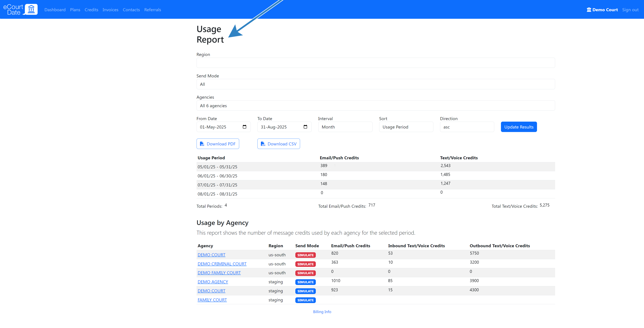Click the 1010 Email/Push value for DEMO AGENCY
The width and height of the screenshot is (644, 328).
point(336,281)
